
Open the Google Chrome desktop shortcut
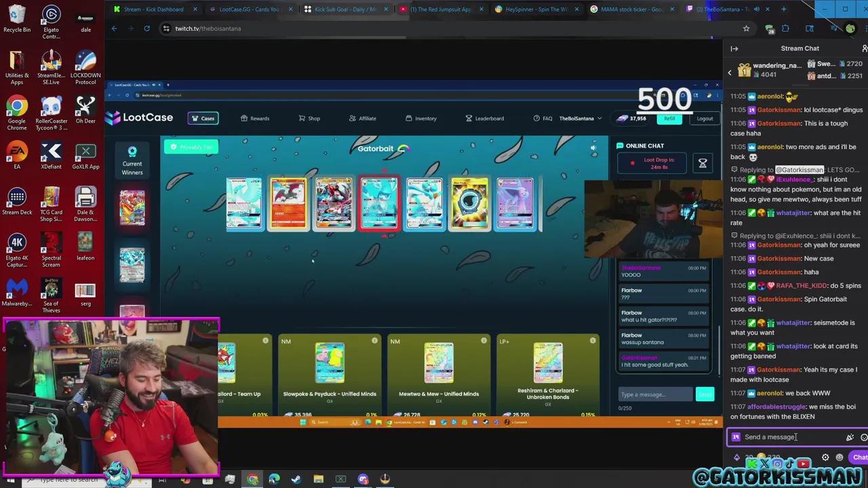[17, 114]
